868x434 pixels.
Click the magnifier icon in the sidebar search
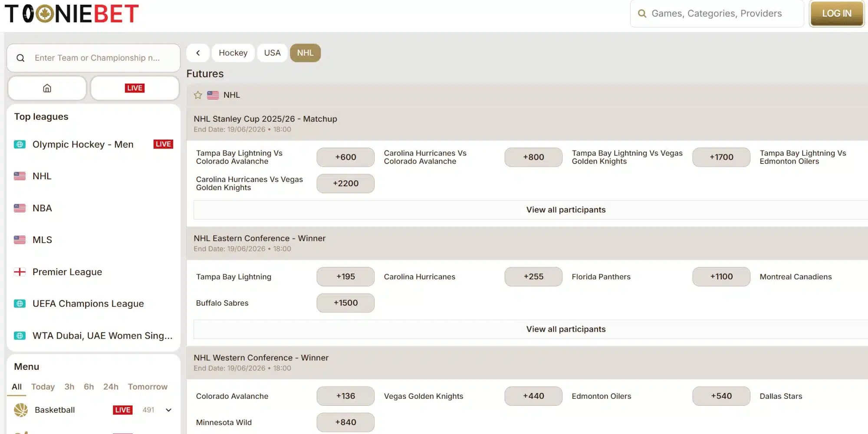point(20,57)
